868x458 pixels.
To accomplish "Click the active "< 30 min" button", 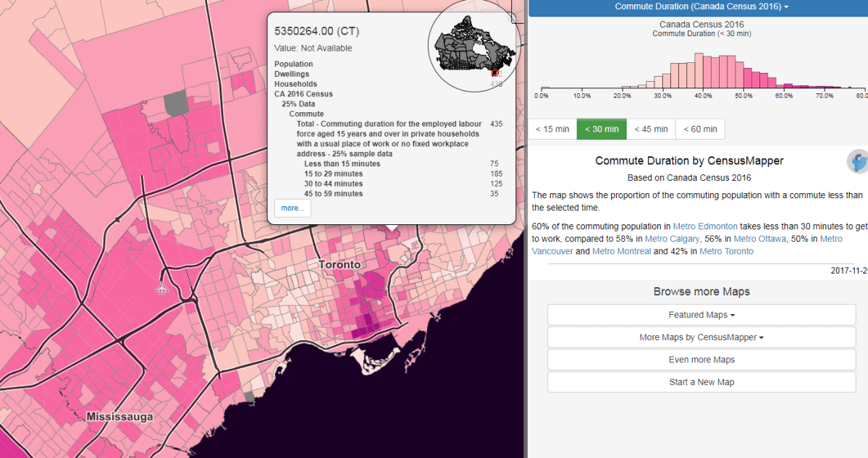I will point(602,130).
